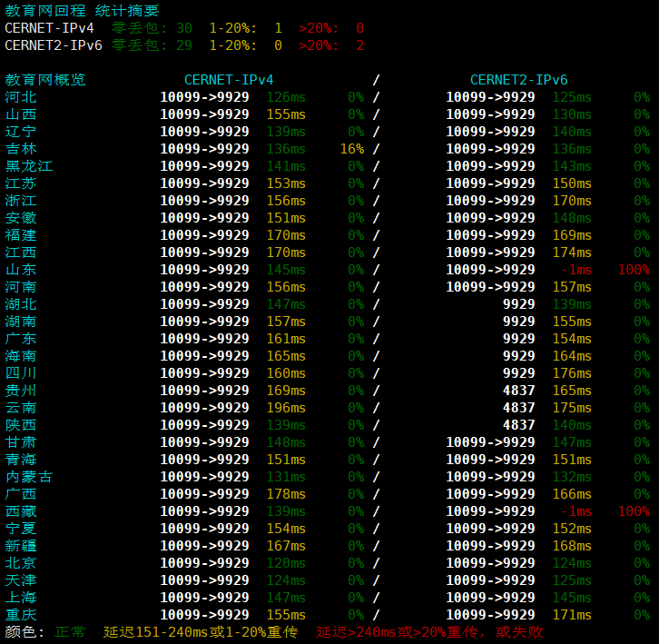The height and width of the screenshot is (644, 659).
Task: Click the -1ms latency in 山东 row
Action: pos(576,270)
